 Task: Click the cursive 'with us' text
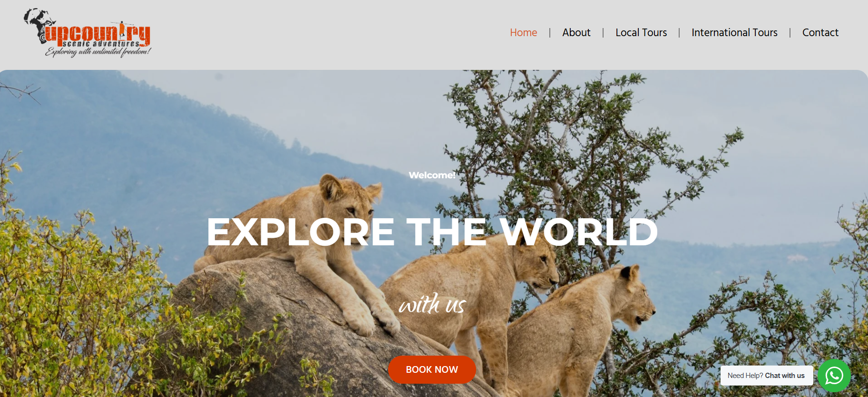click(x=432, y=304)
